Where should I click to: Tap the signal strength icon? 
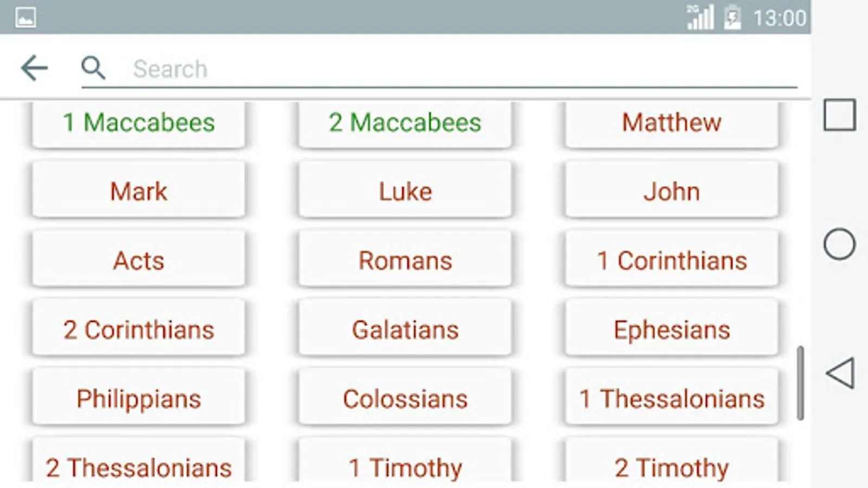tap(700, 18)
